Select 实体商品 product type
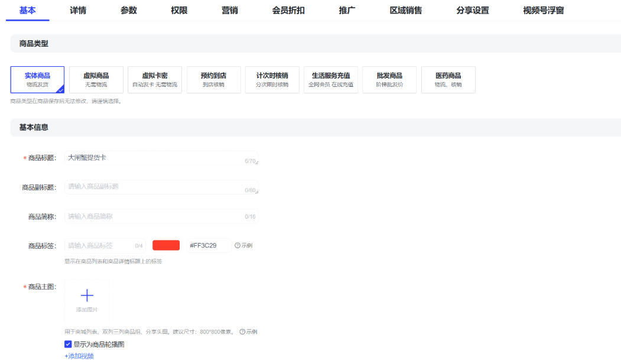Image resolution: width=621 pixels, height=364 pixels. tap(37, 80)
